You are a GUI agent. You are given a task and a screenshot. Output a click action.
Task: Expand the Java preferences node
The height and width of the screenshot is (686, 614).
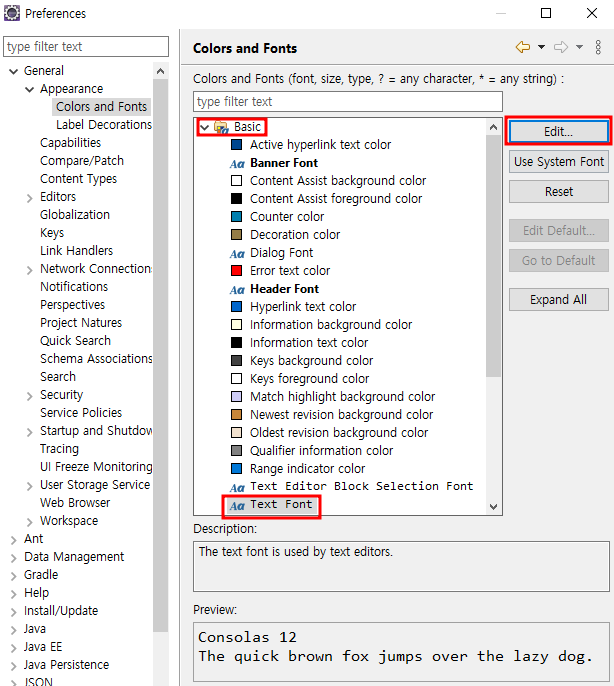[14, 630]
